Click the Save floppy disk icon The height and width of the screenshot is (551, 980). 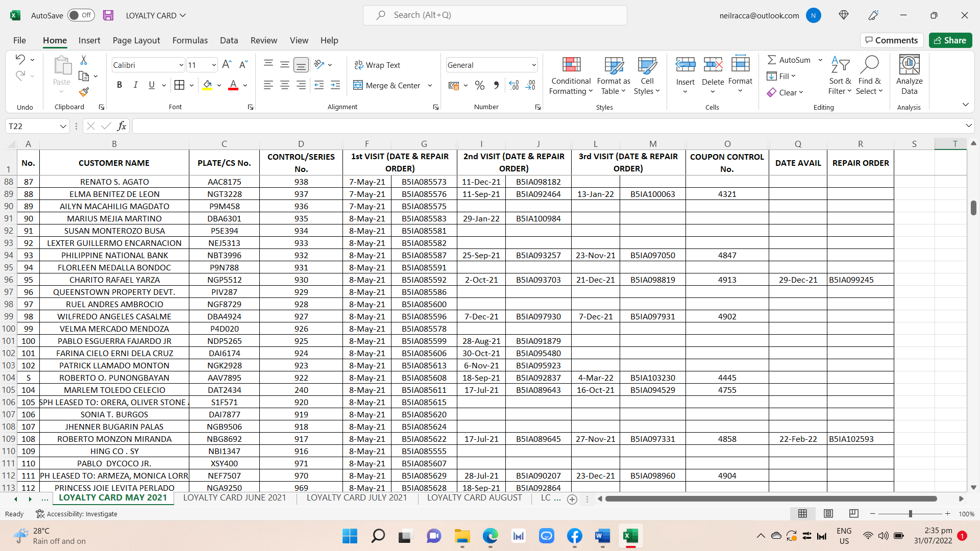click(108, 15)
